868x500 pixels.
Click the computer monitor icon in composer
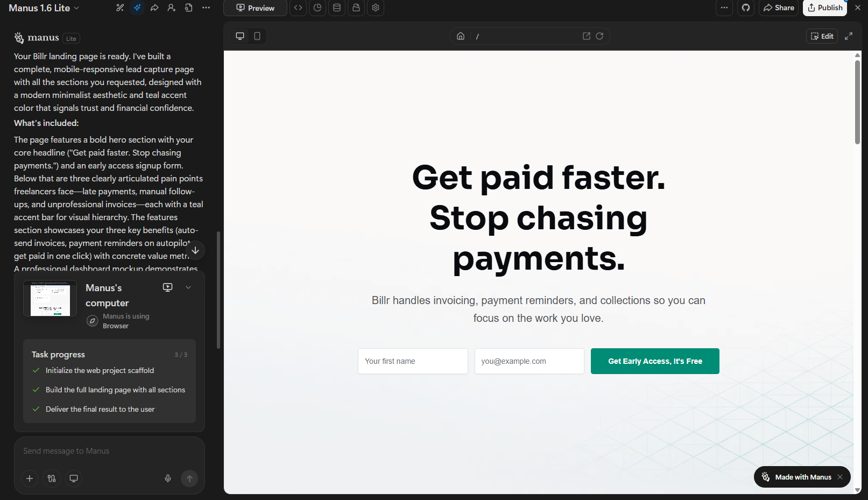[x=74, y=478]
